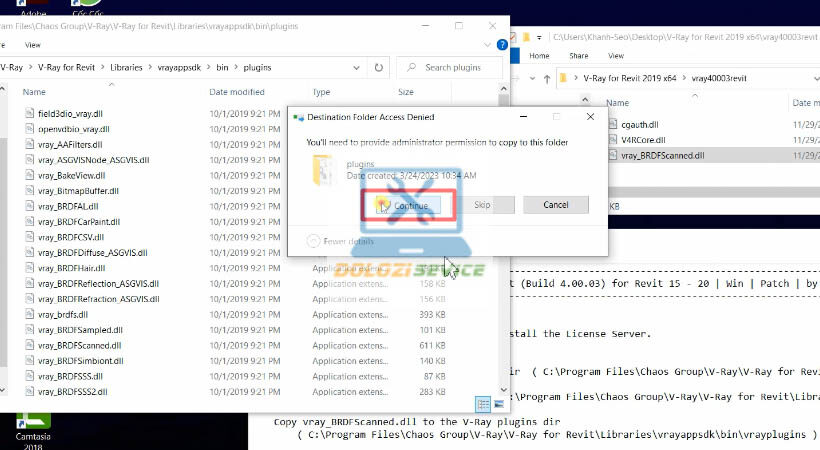
Task: Open View tab in vray40003revit window
Action: coord(616,55)
